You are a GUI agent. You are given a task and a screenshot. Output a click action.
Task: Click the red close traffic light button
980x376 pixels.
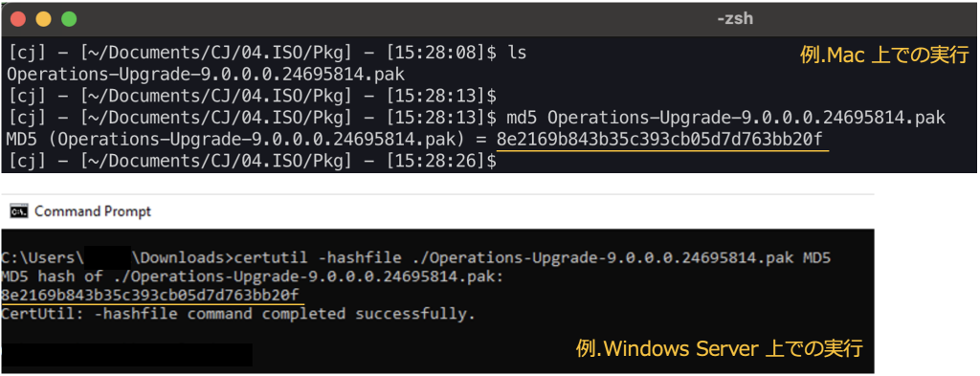pyautogui.click(x=18, y=19)
